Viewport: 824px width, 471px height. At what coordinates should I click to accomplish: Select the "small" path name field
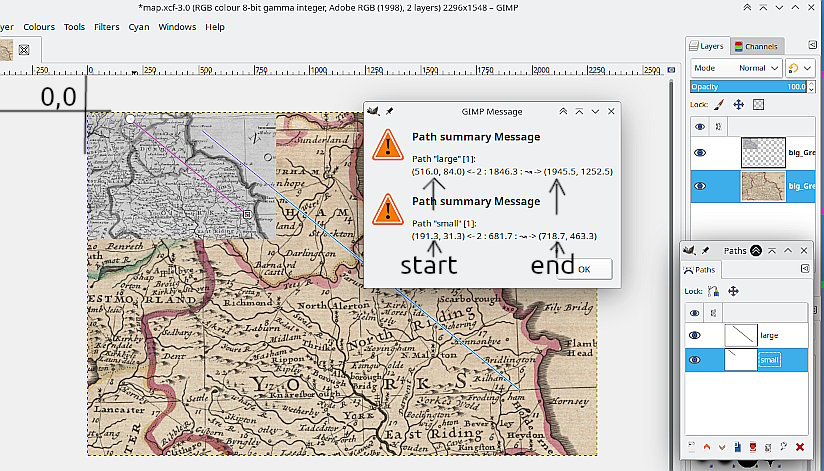(769, 360)
